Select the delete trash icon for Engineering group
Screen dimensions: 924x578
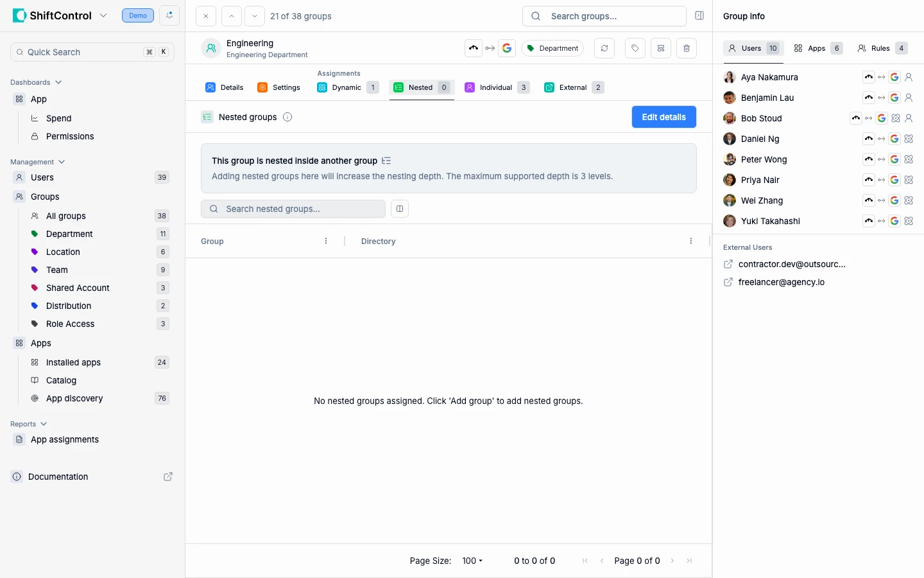(x=687, y=48)
